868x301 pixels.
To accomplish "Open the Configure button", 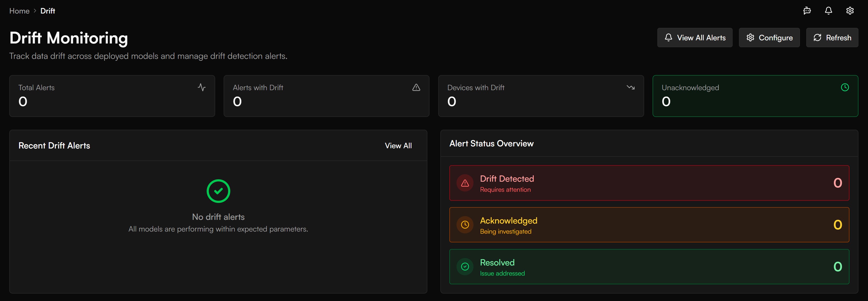I will (769, 37).
